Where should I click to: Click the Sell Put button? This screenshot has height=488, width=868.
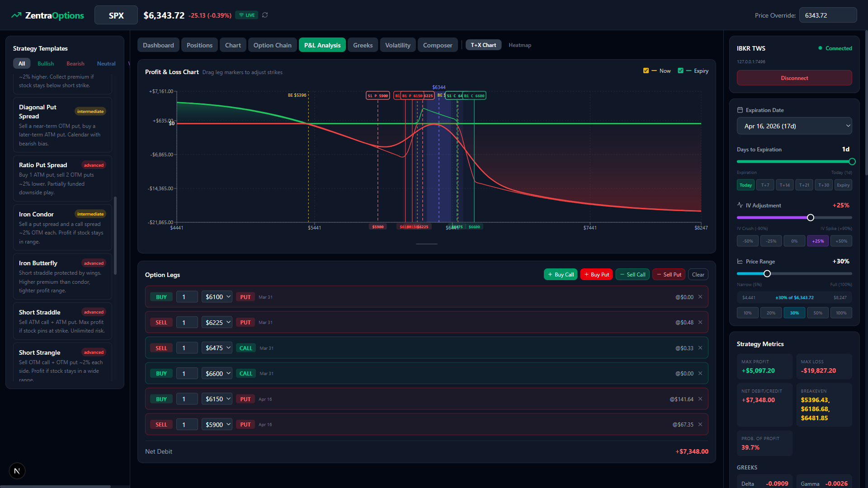(669, 274)
